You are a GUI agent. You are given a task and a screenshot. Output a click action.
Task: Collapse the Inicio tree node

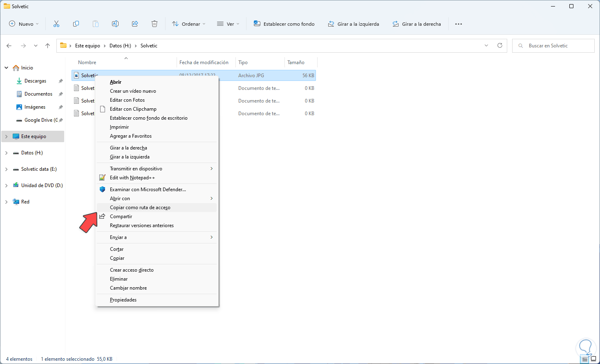click(6, 68)
